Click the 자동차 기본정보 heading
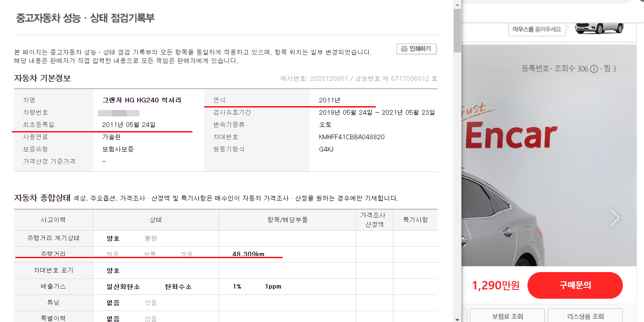 pos(42,78)
